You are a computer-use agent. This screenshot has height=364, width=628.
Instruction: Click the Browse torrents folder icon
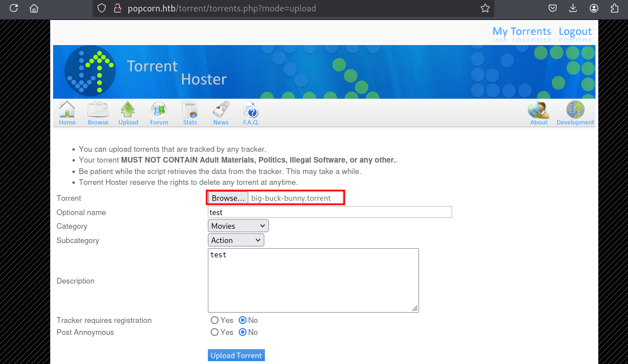click(x=98, y=113)
